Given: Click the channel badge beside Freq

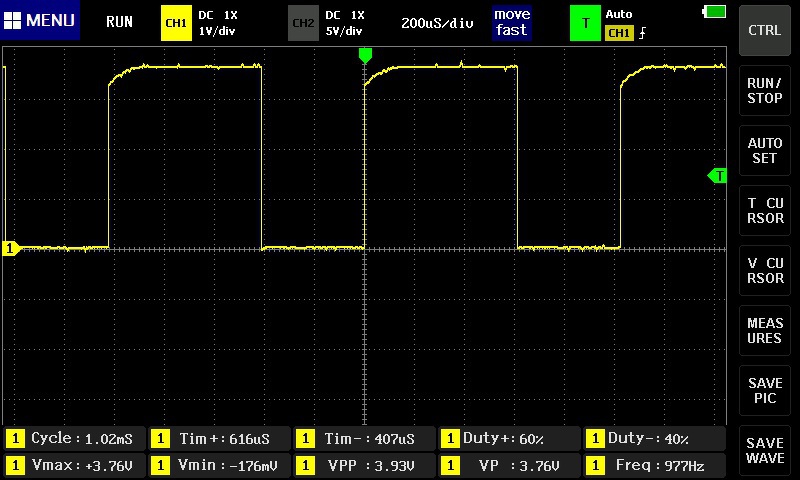Looking at the screenshot, I should click(595, 465).
